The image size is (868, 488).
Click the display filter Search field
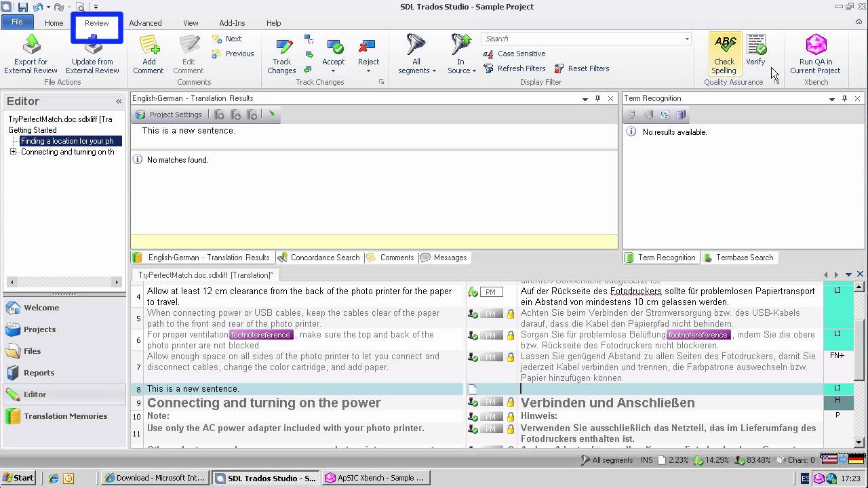click(582, 39)
